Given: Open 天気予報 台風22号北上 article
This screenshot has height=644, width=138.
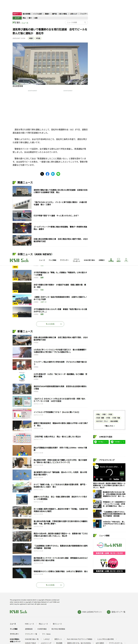Looking at the screenshot, I should click(x=50, y=438).
